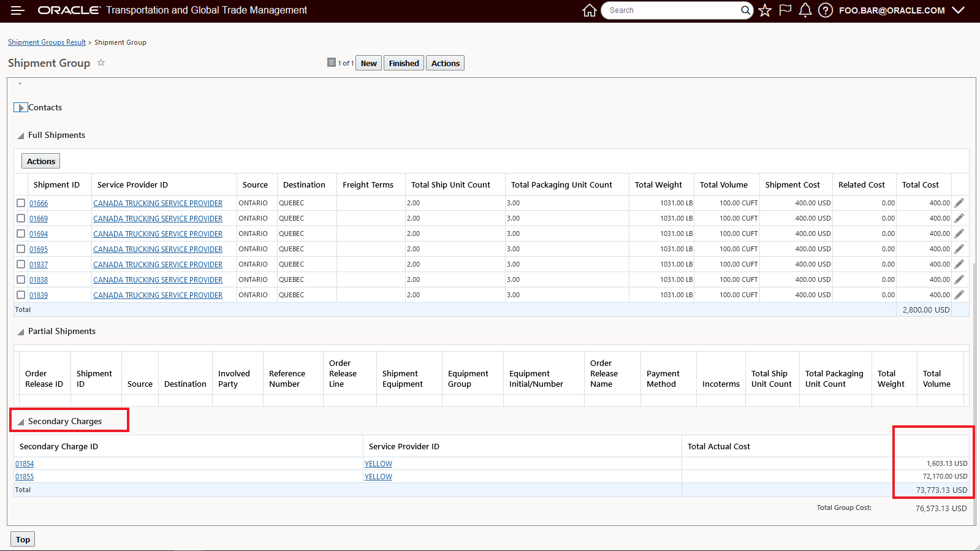This screenshot has height=551, width=980.
Task: Open secondary charge 01854
Action: [x=25, y=464]
